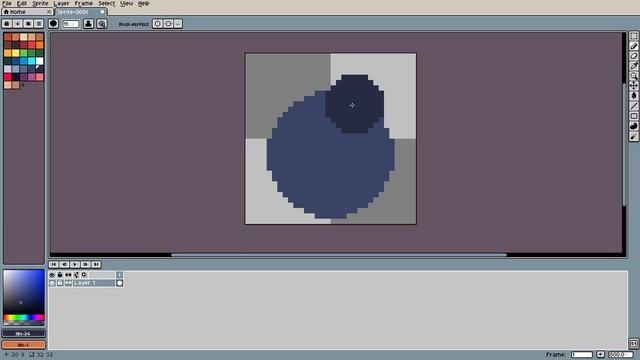The image size is (640, 360).
Task: Select the Move tool
Action: 633,85
